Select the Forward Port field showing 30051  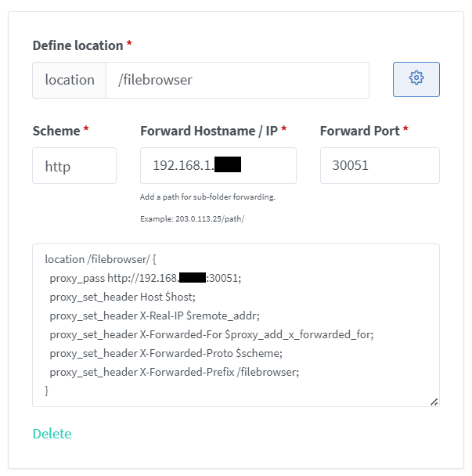point(380,165)
